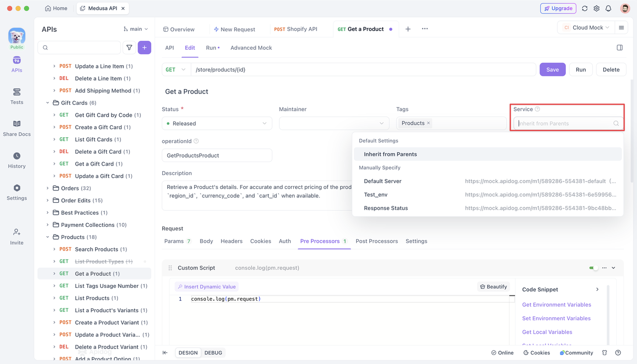Image resolution: width=637 pixels, height=364 pixels.
Task: Open the tab overflow three-dot menu
Action: click(425, 29)
